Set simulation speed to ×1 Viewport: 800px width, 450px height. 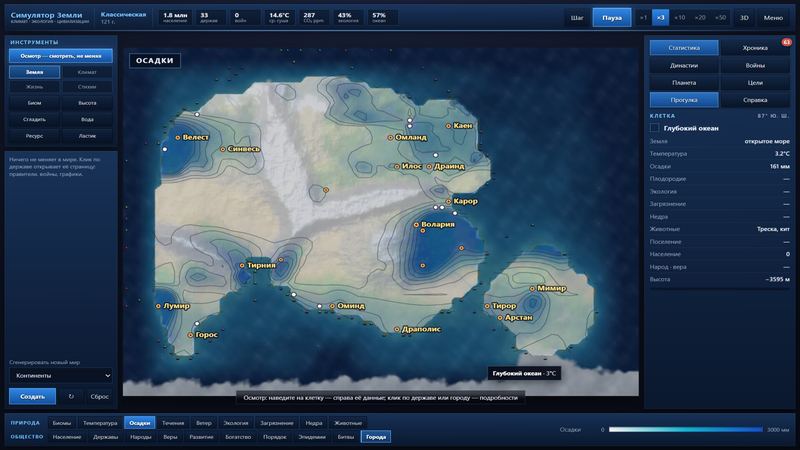[x=643, y=18]
